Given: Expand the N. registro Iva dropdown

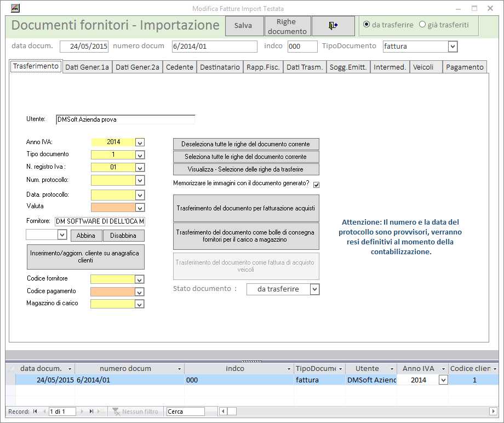Looking at the screenshot, I should tap(140, 168).
